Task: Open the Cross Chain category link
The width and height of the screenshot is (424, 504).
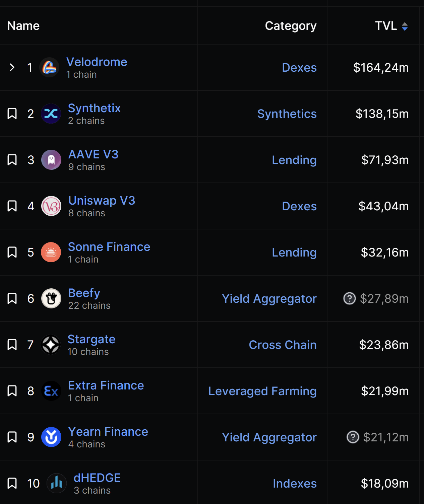Action: coord(283,345)
